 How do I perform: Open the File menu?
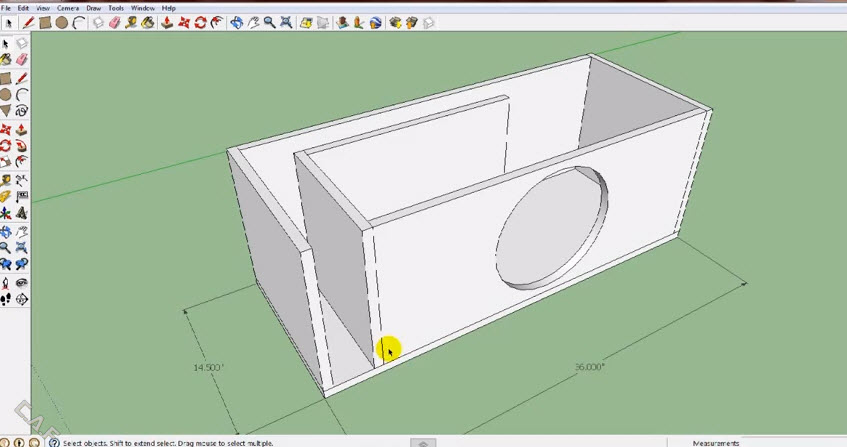(6, 8)
